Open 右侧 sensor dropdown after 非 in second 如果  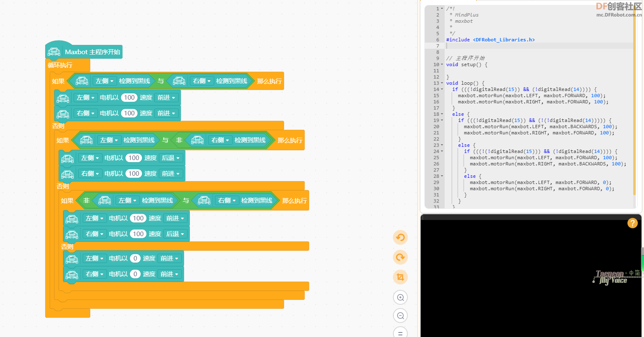point(220,140)
